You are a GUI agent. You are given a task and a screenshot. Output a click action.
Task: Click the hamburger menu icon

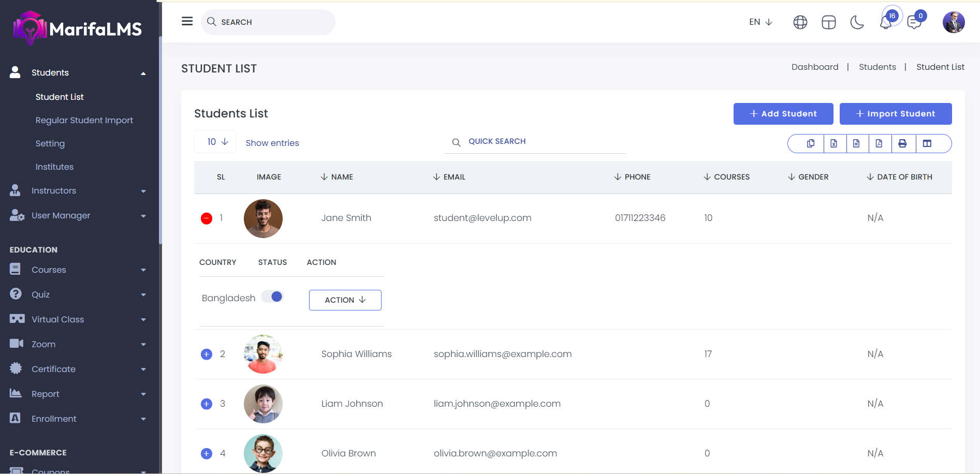[187, 21]
